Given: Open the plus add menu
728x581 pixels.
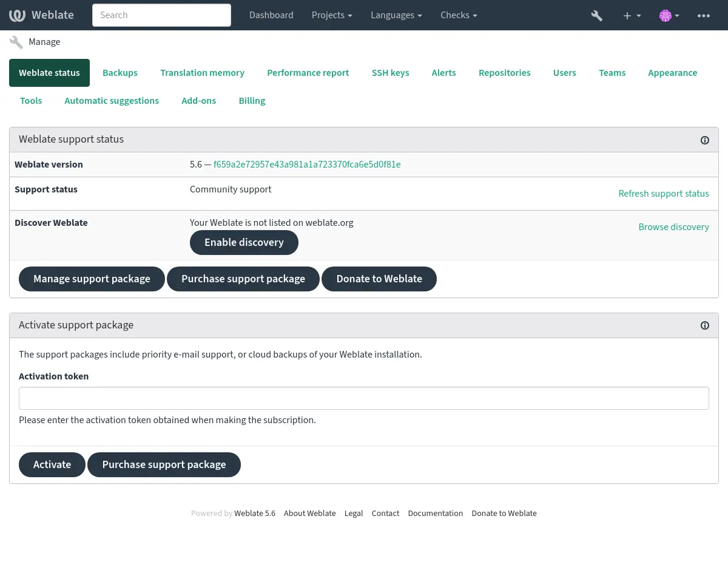Looking at the screenshot, I should click(632, 16).
